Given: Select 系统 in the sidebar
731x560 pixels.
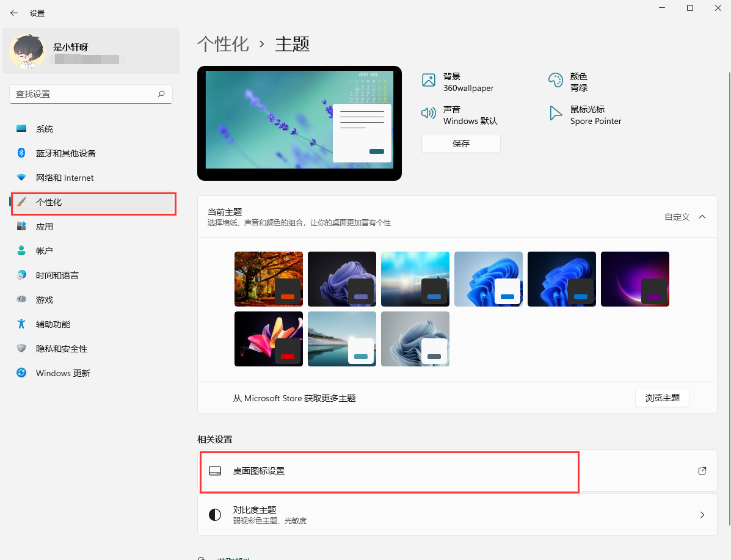Looking at the screenshot, I should 45,129.
